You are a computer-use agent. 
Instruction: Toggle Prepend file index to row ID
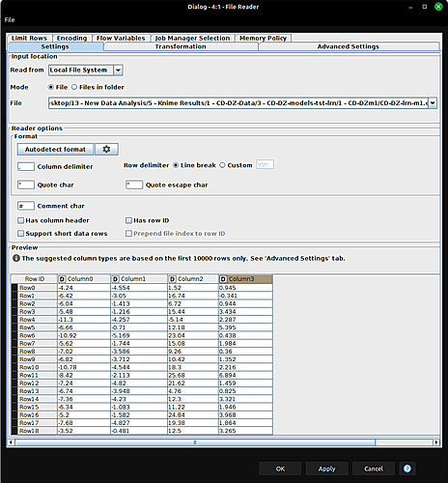[x=128, y=234]
